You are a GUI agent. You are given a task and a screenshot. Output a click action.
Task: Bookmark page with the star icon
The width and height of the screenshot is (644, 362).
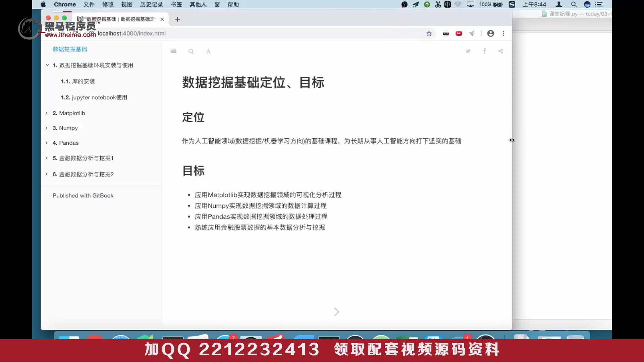pyautogui.click(x=429, y=33)
